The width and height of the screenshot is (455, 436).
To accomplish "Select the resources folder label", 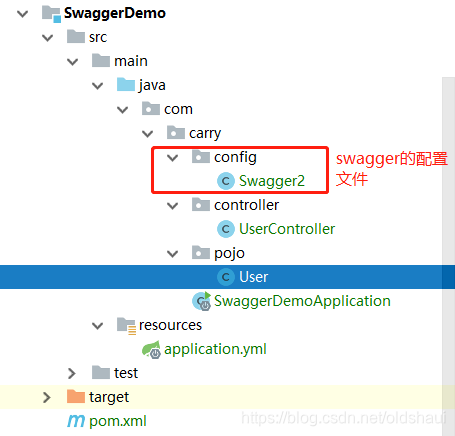I will click(170, 325).
